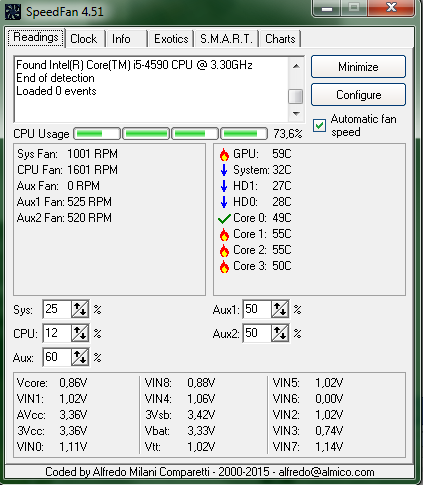Click the fourth CPU usage bar
The image size is (423, 485).
click(x=244, y=134)
